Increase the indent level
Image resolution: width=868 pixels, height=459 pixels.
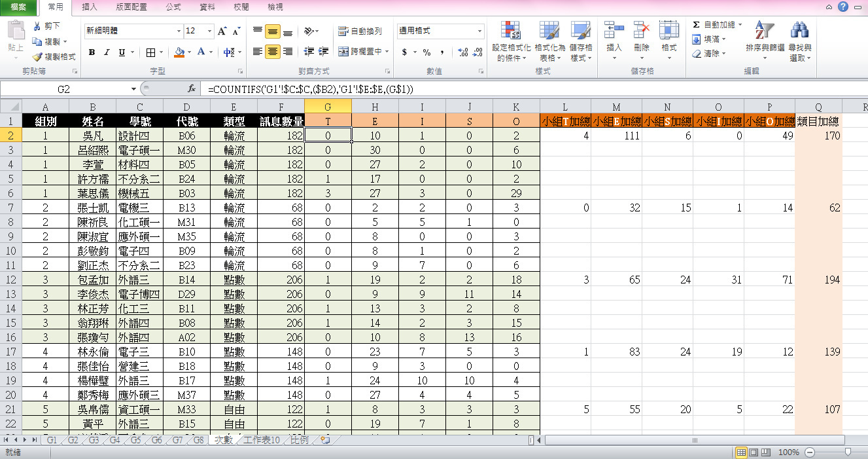click(323, 52)
